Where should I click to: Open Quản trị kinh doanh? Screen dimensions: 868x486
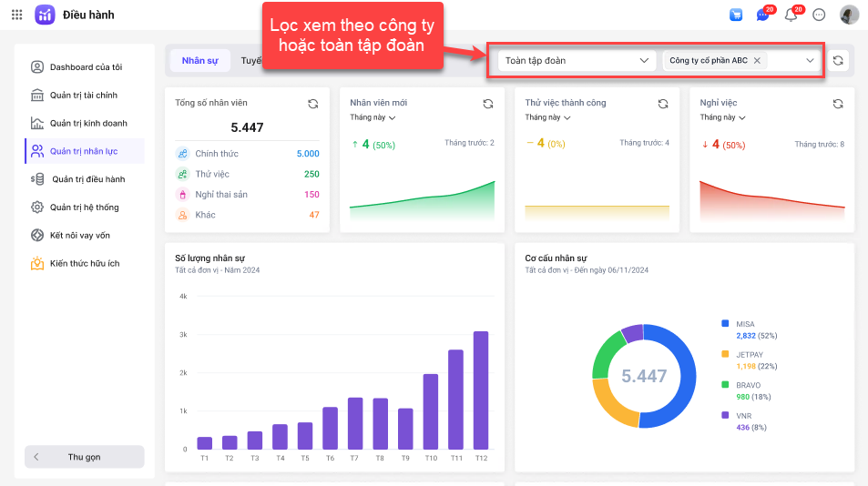(85, 123)
